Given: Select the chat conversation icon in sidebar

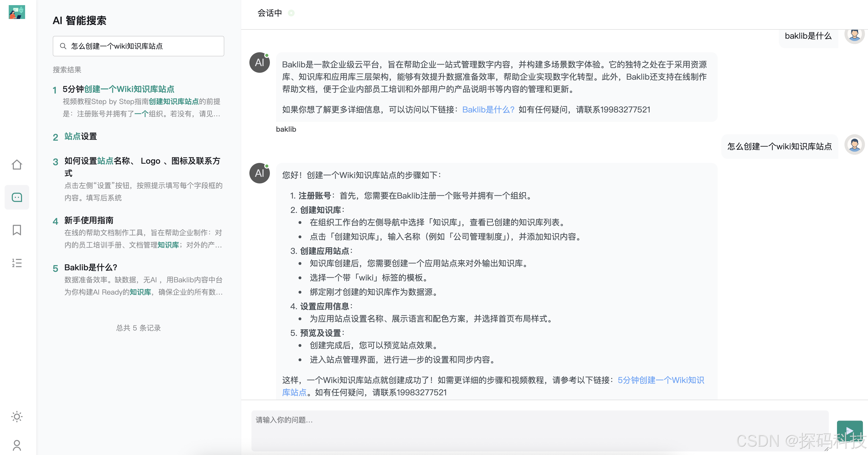Looking at the screenshot, I should coord(16,198).
